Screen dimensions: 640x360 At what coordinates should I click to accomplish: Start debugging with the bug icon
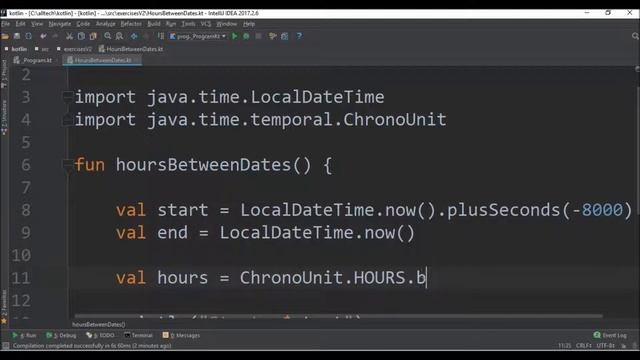pyautogui.click(x=246, y=36)
